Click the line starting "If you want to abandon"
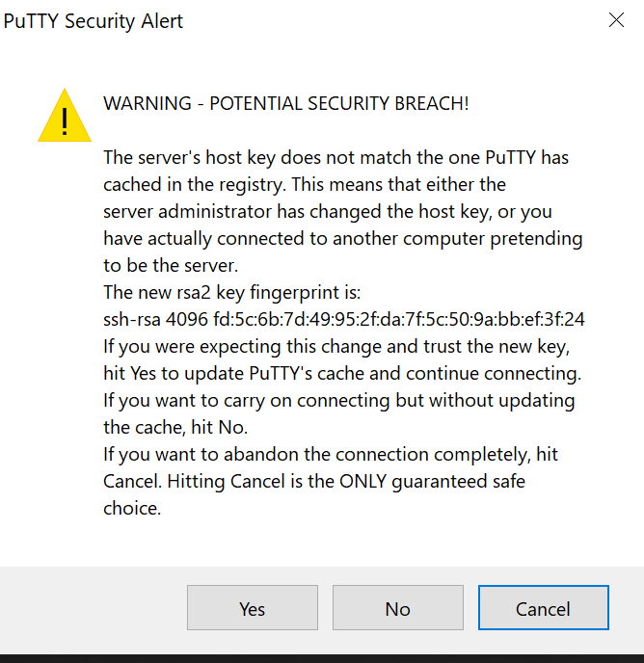Screen dimensions: 644x663 click(x=331, y=454)
